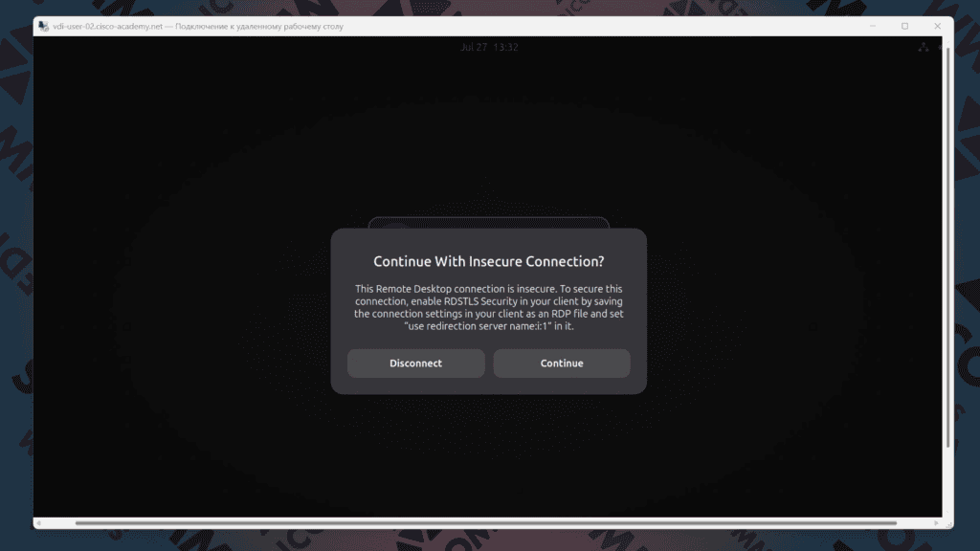Image resolution: width=980 pixels, height=551 pixels.
Task: Click the horizontal scrollbar thumb at bottom
Action: point(485,523)
